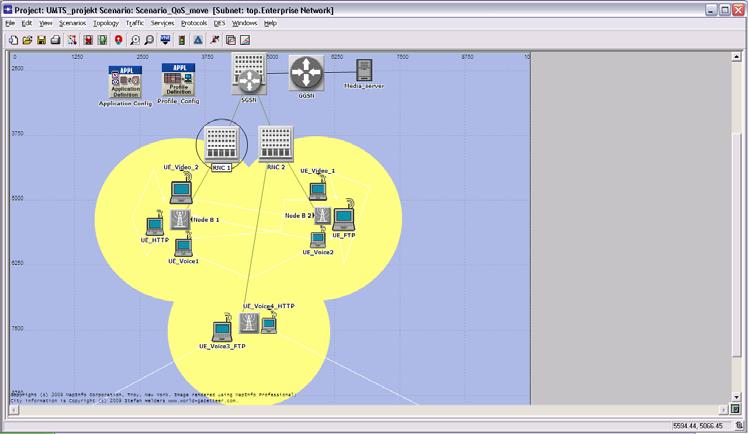The image size is (748, 434).
Task: Open the Traffic menu
Action: (135, 23)
